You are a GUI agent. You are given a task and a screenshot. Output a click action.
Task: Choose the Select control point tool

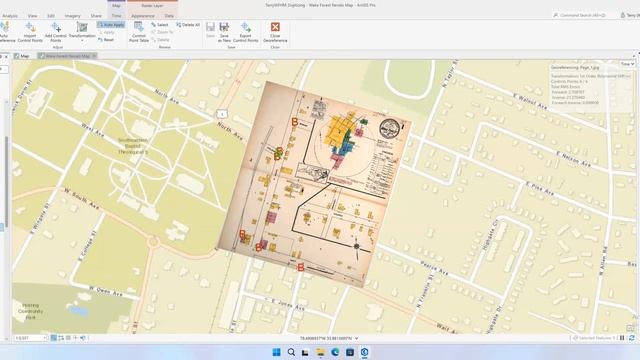coord(160,25)
